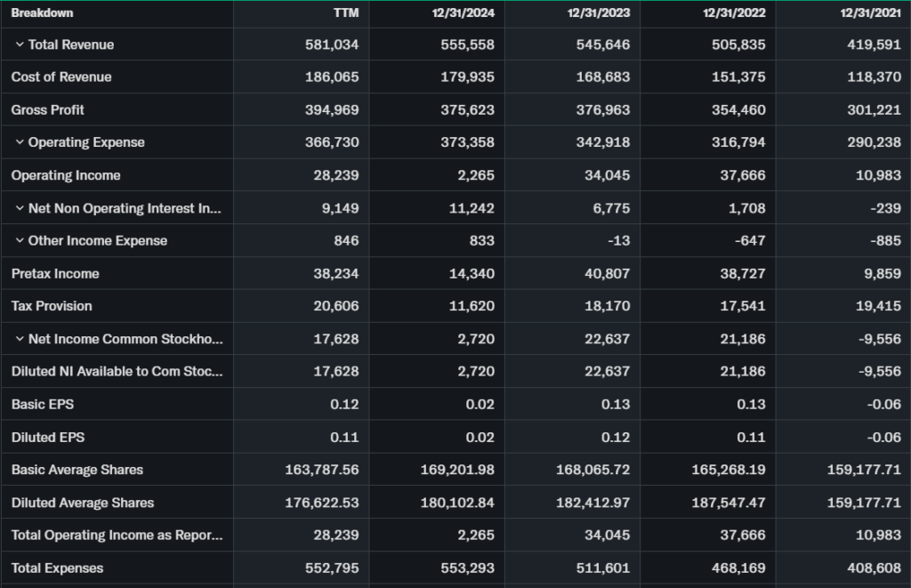The image size is (911, 588).
Task: Click the 12/31/2021 column header
Action: [873, 13]
